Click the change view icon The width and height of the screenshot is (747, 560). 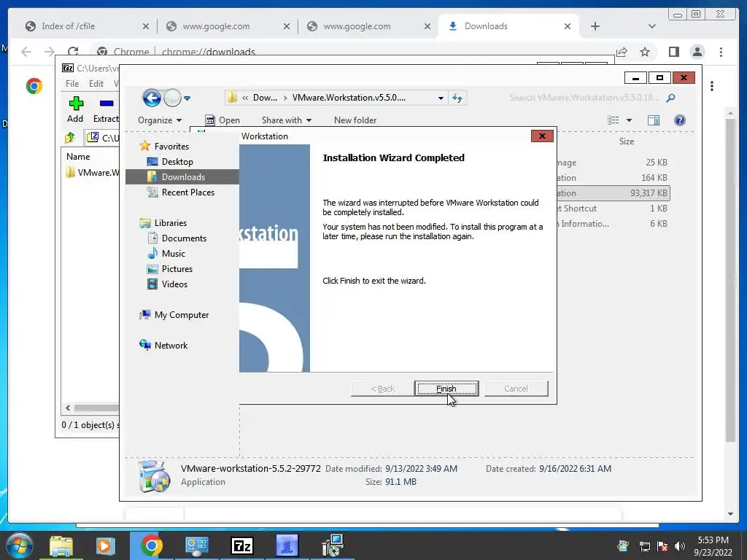(613, 120)
